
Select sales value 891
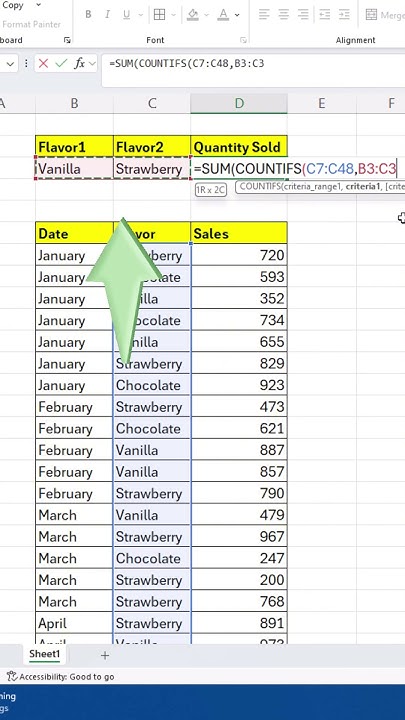pos(239,623)
